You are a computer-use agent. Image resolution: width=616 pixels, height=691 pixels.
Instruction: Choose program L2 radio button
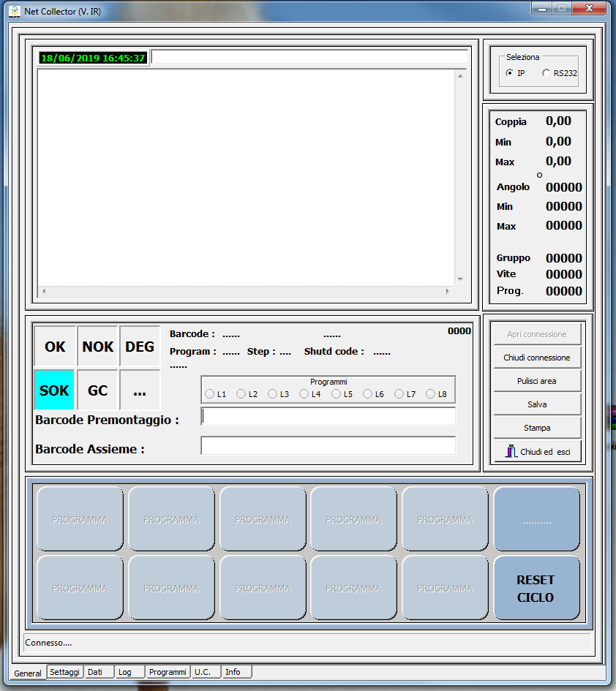pos(241,393)
